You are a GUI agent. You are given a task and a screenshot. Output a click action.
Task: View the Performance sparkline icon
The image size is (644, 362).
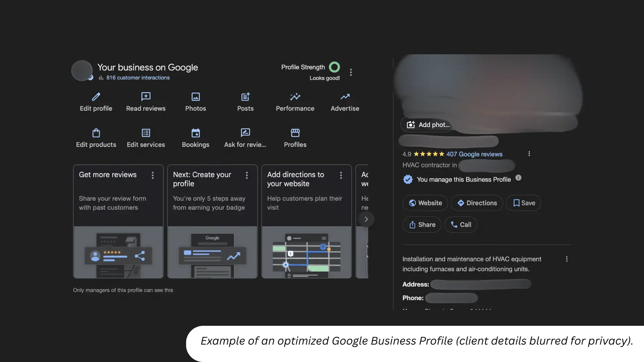[295, 97]
